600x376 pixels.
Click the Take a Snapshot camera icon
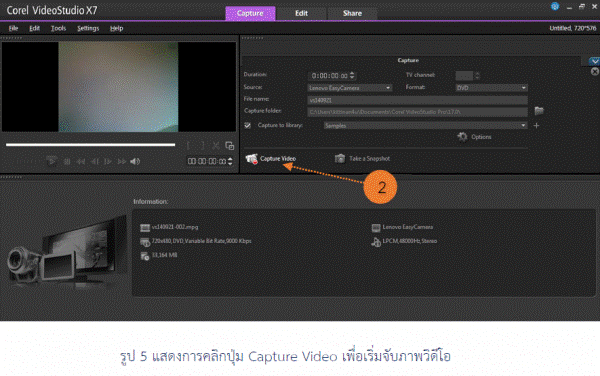340,158
